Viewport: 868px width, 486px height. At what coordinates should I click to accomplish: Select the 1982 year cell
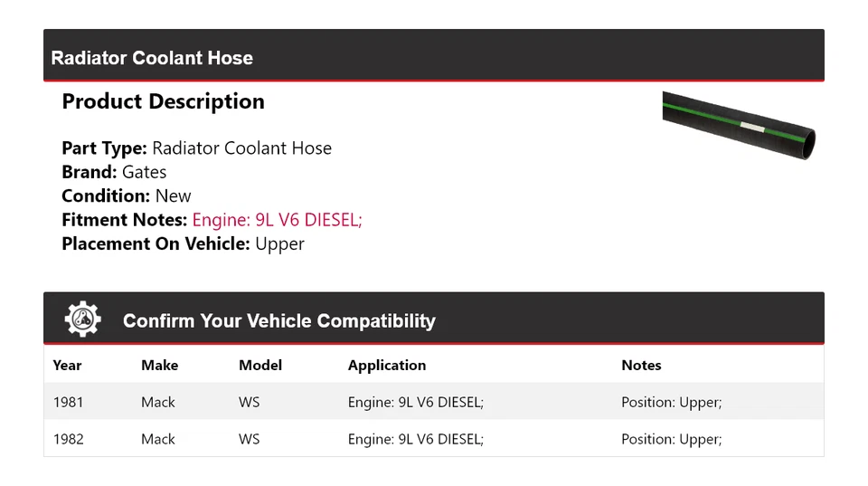coord(69,439)
